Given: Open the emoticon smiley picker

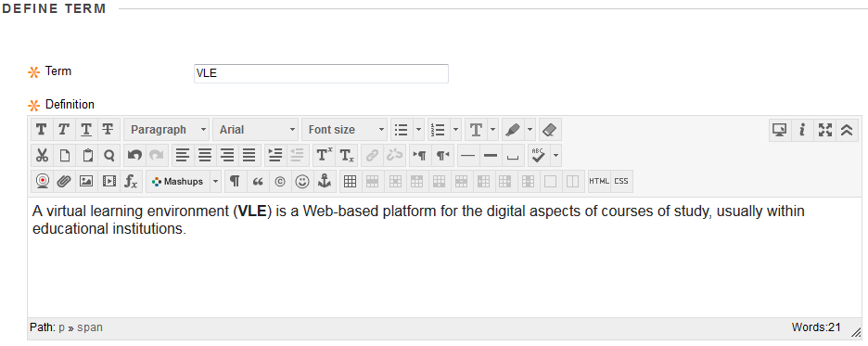Looking at the screenshot, I should [302, 182].
